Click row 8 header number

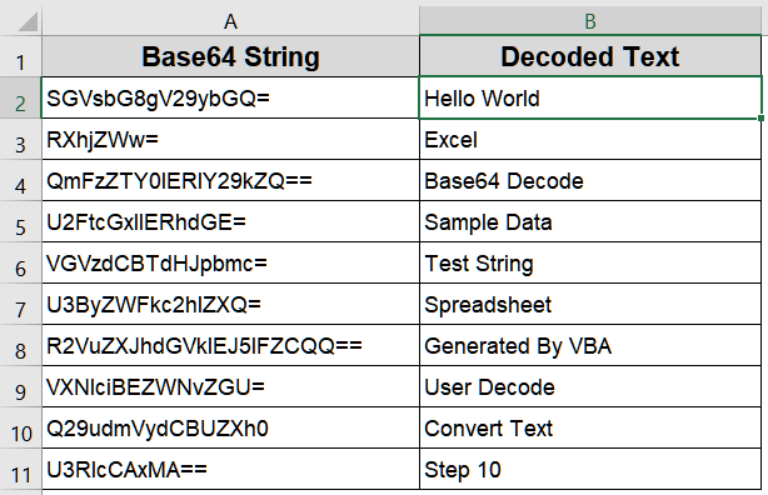(20, 347)
